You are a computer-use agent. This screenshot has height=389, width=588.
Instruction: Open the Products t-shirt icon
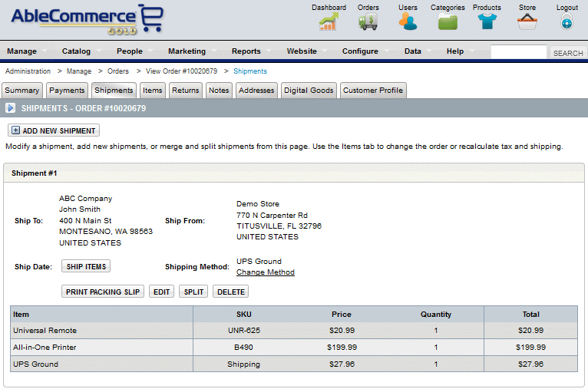point(487,21)
